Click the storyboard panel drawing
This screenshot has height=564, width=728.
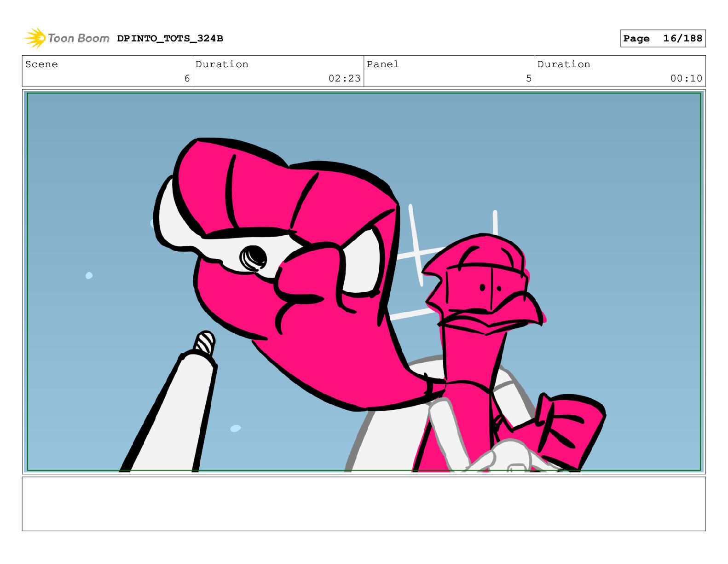(x=364, y=282)
